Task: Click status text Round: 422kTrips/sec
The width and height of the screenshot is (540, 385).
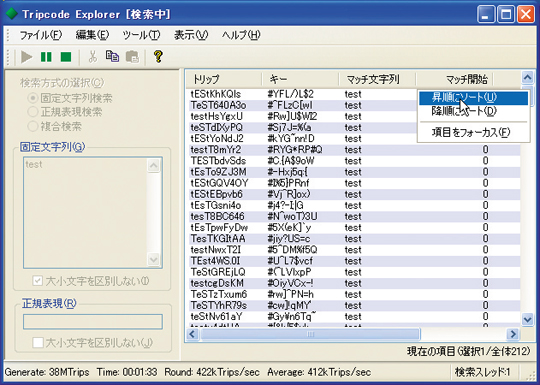Action: (212, 372)
